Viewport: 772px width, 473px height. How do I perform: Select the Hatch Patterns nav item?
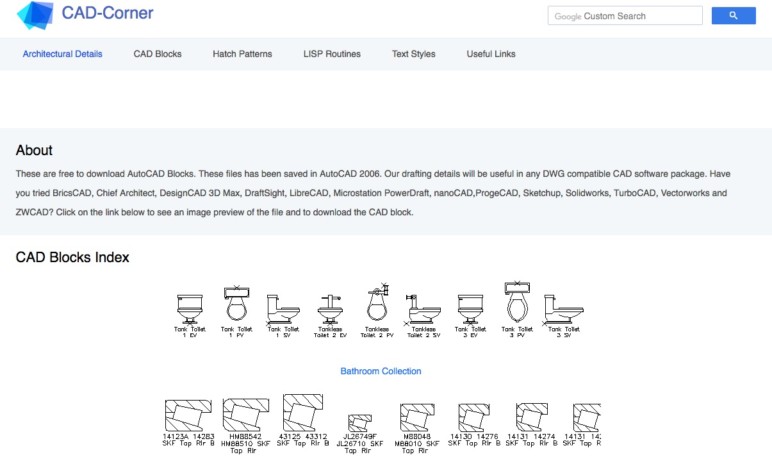tap(242, 54)
